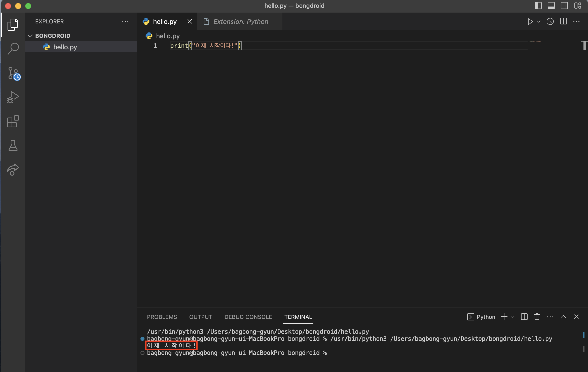Toggle bottom panel layout button
The image size is (588, 372).
[x=551, y=6]
